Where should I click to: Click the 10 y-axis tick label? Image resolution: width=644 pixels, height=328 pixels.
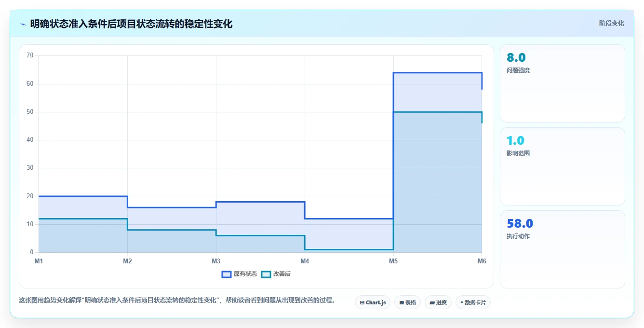[30, 224]
